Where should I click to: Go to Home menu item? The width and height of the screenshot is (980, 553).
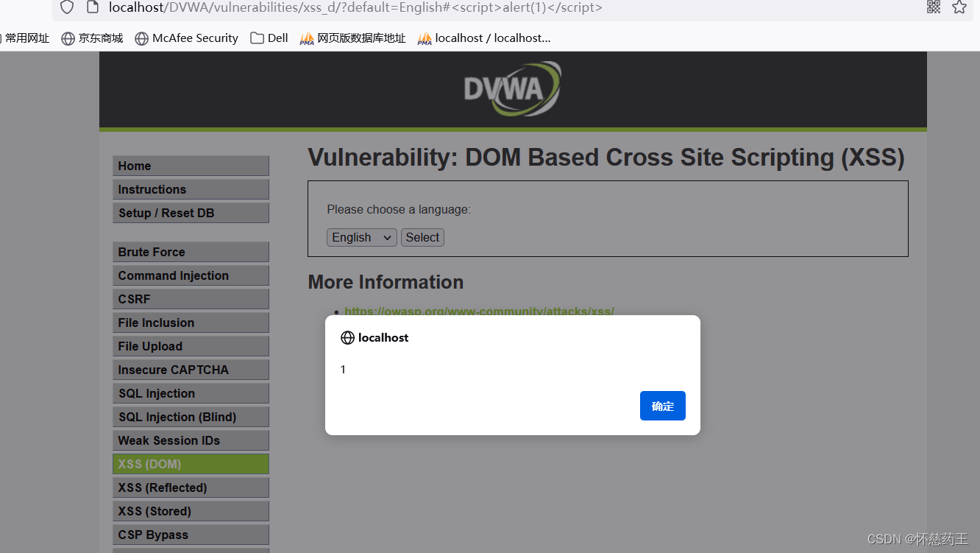click(191, 166)
